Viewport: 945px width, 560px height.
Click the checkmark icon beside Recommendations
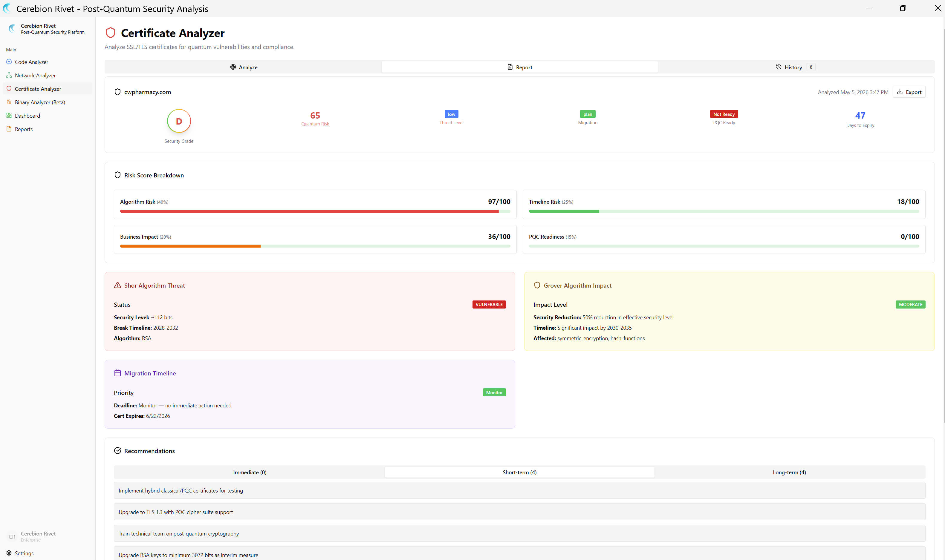117,451
